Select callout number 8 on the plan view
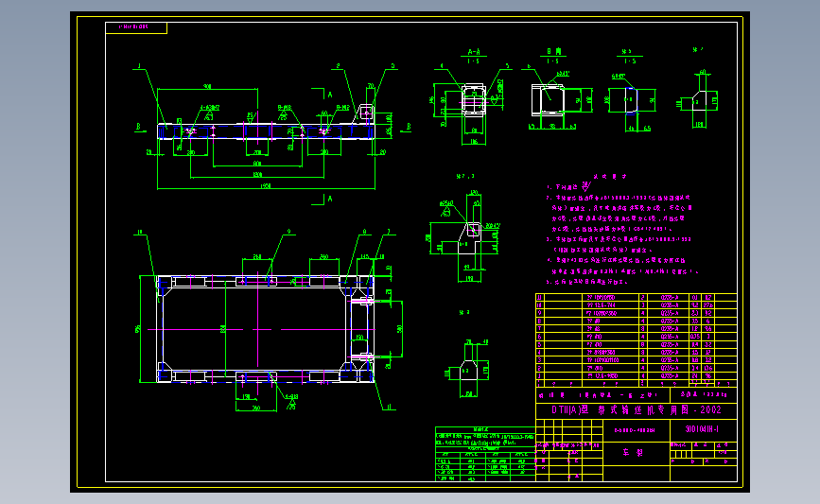820x504 pixels. [364, 232]
